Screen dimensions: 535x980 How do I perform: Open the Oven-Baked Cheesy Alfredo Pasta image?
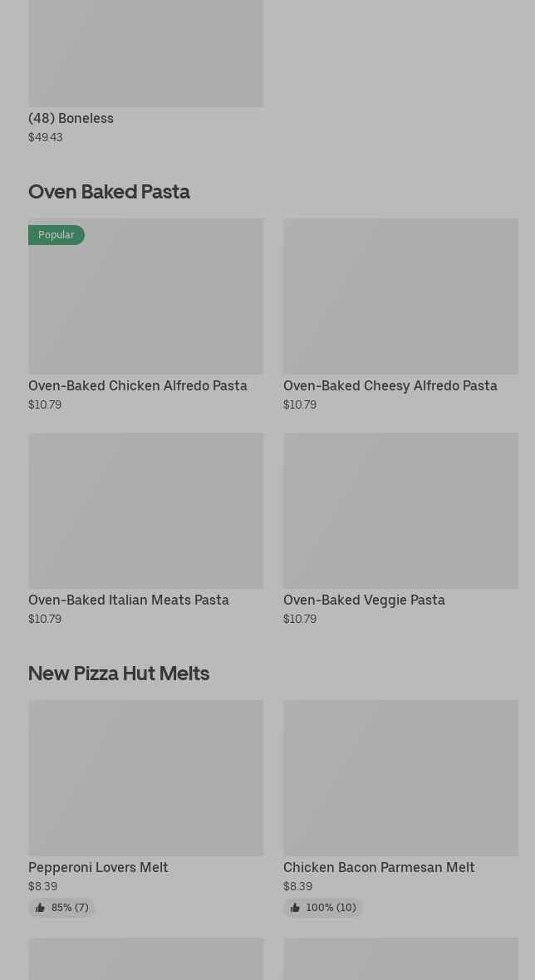pyautogui.click(x=400, y=296)
